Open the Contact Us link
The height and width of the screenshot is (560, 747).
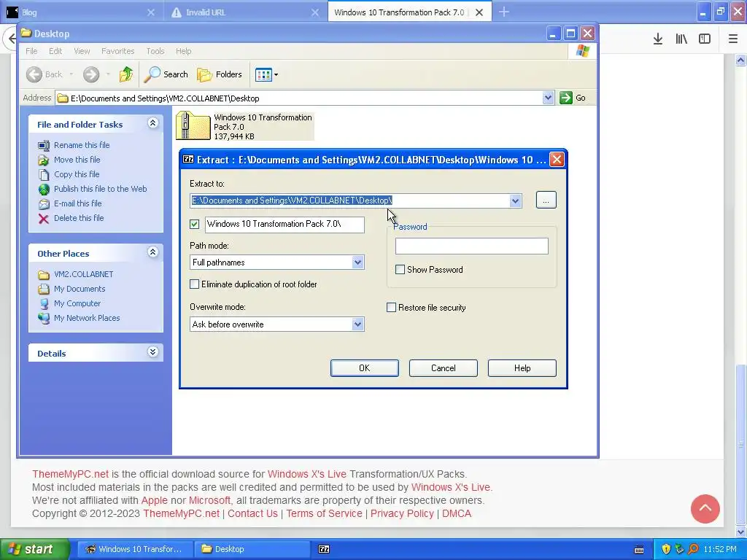click(x=252, y=513)
